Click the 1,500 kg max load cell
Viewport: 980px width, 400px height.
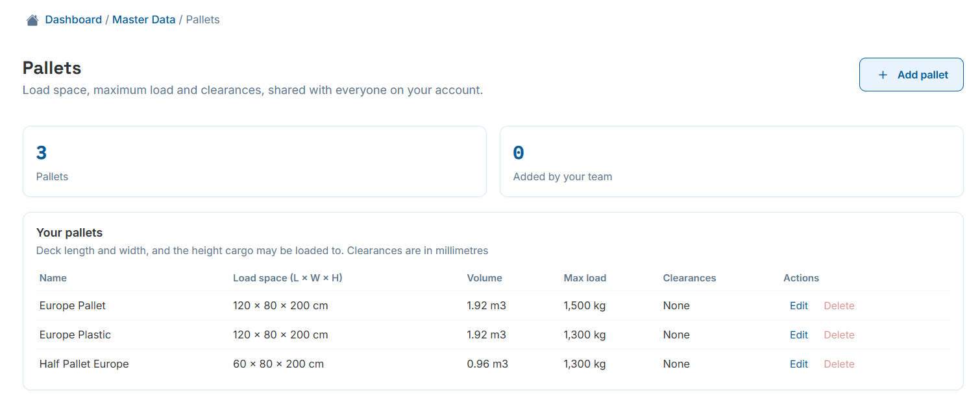585,305
